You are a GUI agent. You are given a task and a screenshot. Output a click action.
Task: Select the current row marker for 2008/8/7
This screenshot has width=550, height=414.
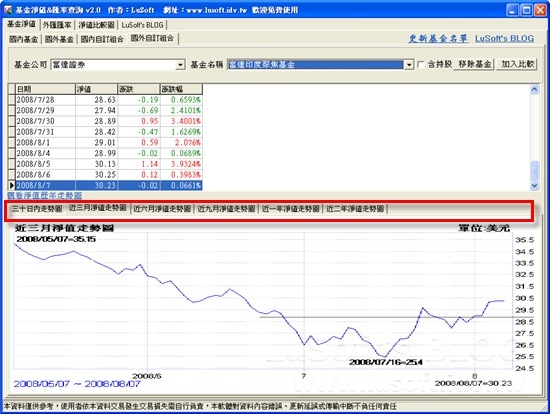tap(12, 185)
